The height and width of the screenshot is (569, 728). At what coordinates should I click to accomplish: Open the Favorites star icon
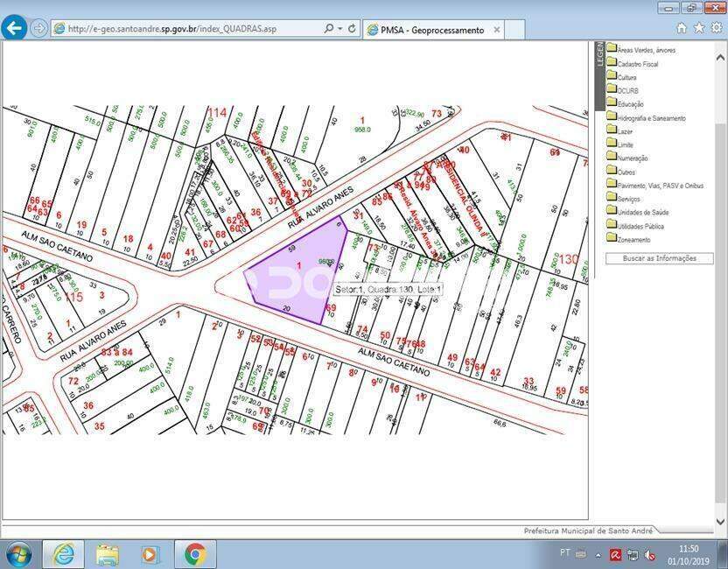pyautogui.click(x=698, y=28)
